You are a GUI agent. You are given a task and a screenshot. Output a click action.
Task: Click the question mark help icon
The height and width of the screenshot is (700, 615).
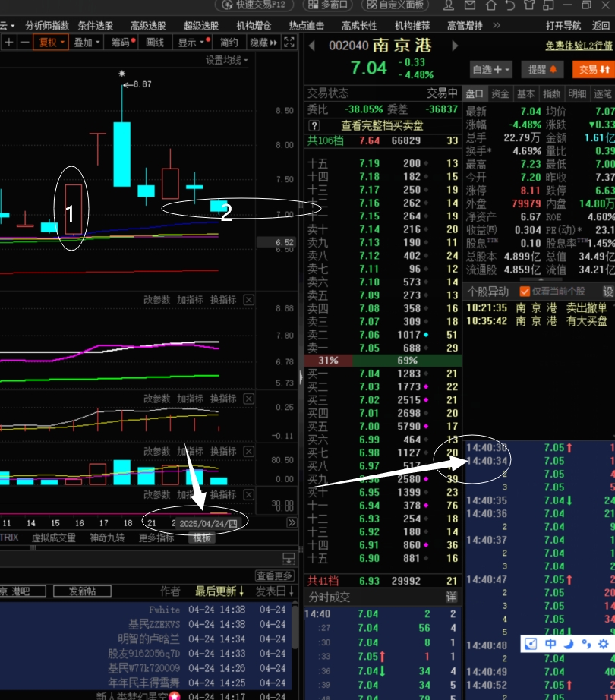(314, 126)
